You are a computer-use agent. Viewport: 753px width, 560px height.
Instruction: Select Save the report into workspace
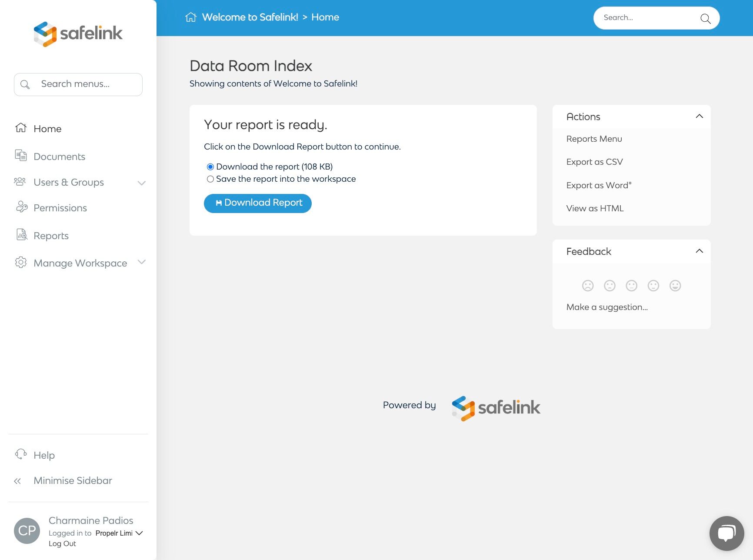210,179
